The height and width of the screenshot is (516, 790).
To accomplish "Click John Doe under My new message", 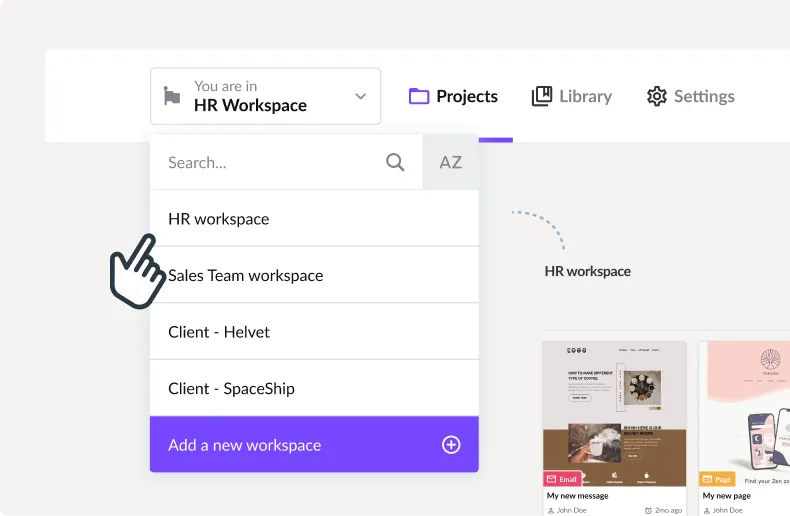I will click(567, 510).
